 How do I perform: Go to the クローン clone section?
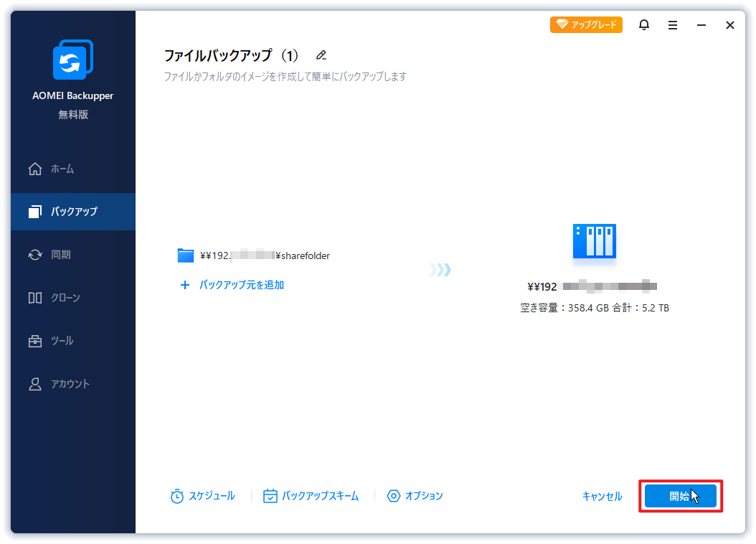point(73,298)
